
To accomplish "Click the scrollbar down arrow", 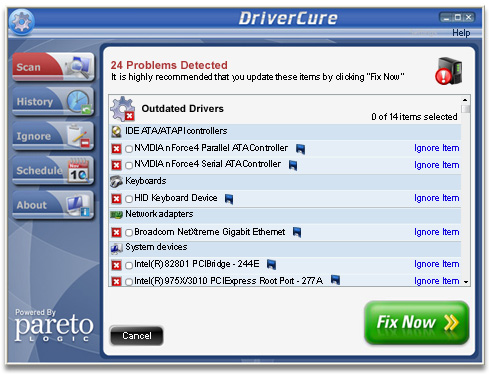I will click(x=466, y=282).
